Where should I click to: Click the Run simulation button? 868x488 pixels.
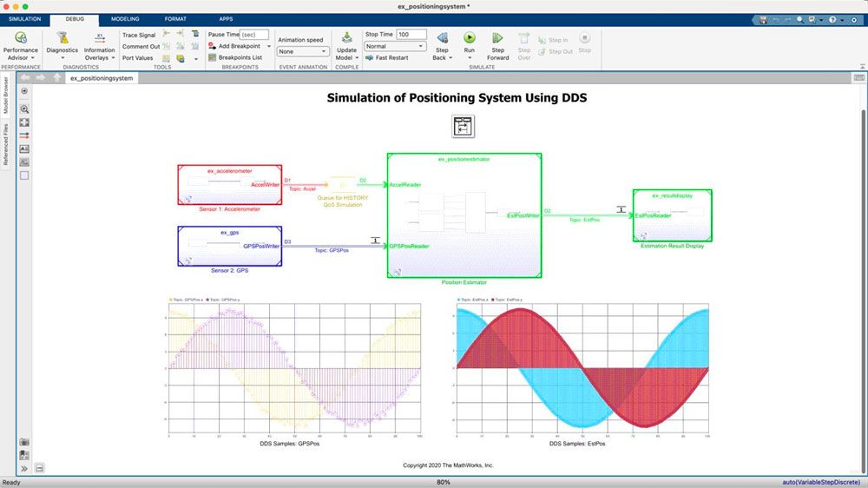[x=469, y=38]
